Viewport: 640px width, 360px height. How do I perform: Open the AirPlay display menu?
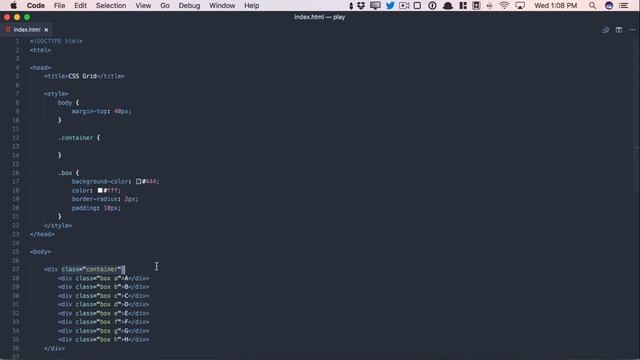pyautogui.click(x=520, y=6)
